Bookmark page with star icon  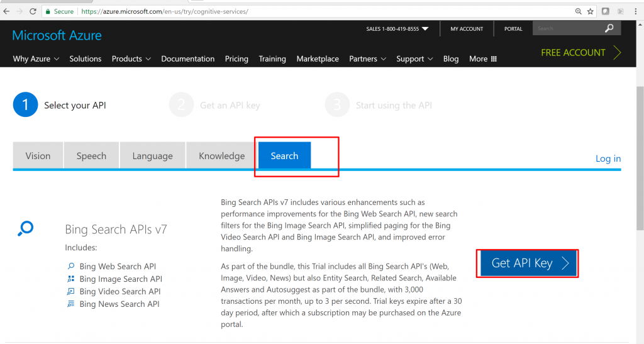[590, 11]
